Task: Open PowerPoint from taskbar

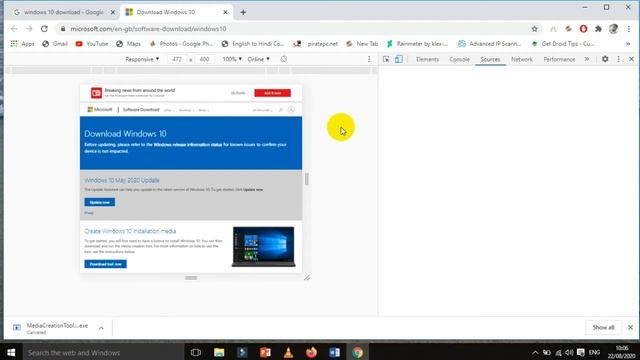Action: coord(265,352)
